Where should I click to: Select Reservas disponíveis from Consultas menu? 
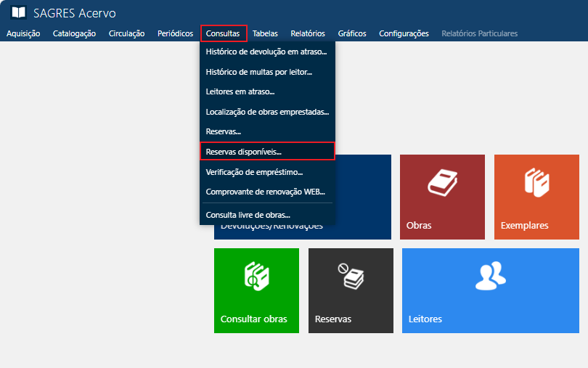pyautogui.click(x=244, y=152)
